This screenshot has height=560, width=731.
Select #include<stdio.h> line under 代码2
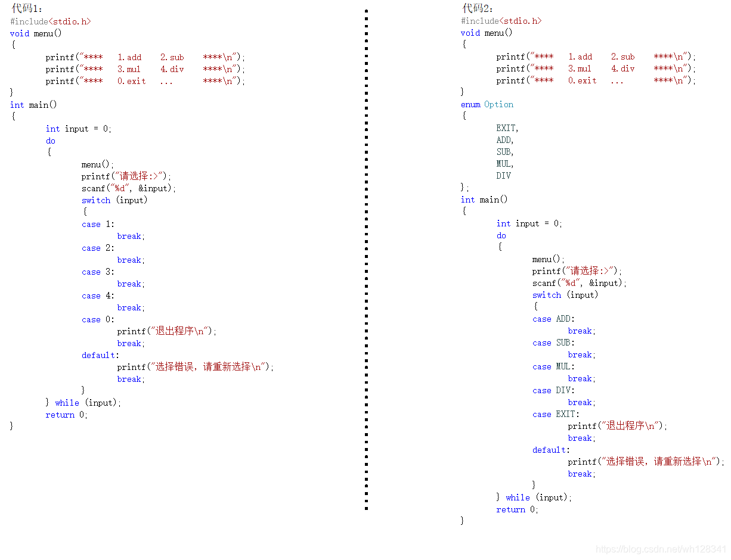click(501, 21)
